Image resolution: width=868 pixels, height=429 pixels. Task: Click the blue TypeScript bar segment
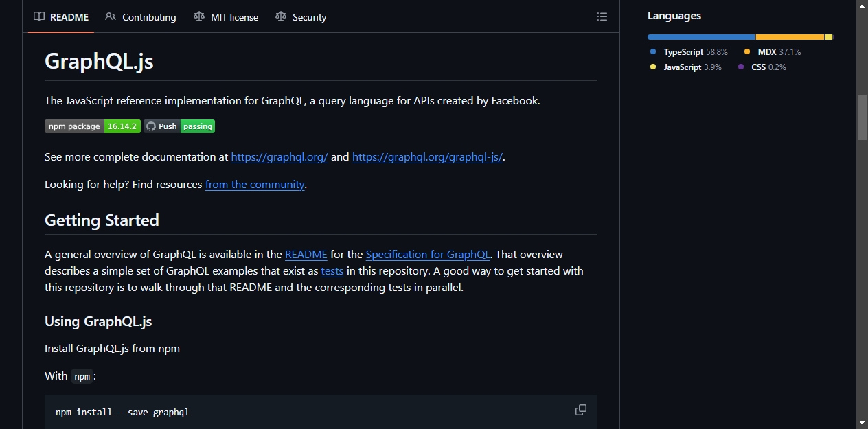tap(701, 37)
